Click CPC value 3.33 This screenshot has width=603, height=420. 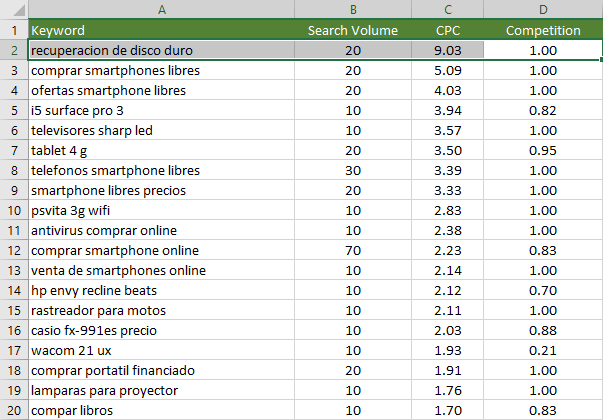tap(448, 190)
